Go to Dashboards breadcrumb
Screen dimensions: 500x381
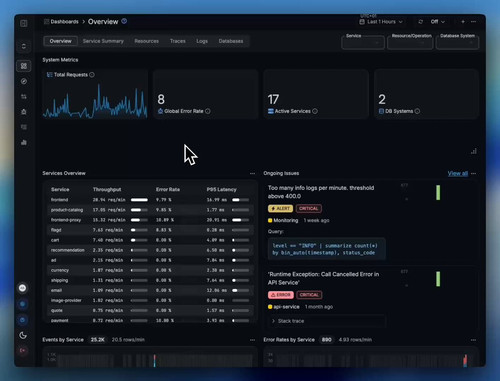pos(64,22)
